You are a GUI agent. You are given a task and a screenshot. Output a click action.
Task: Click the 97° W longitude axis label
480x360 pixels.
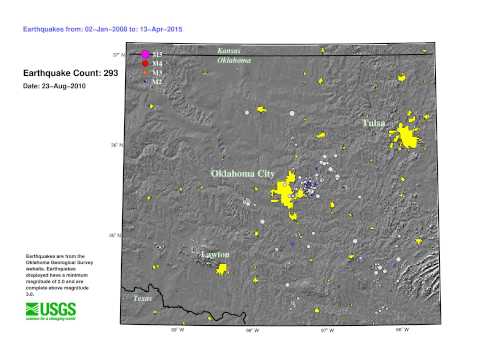tap(327, 330)
